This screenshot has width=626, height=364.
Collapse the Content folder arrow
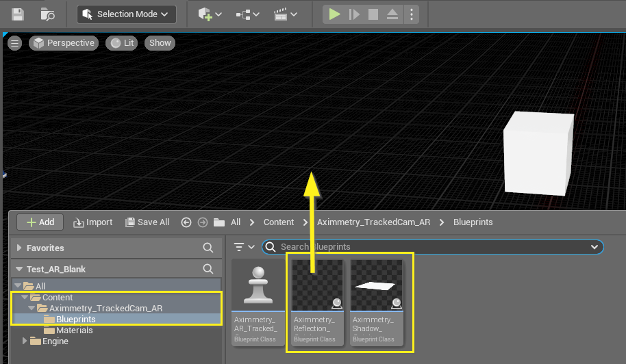[x=25, y=298]
